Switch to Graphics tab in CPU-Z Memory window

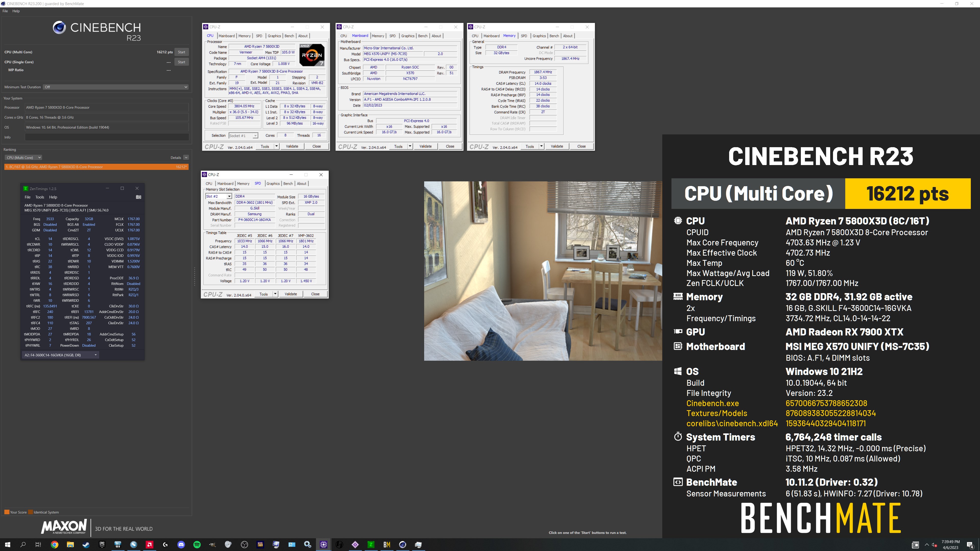[x=539, y=36]
